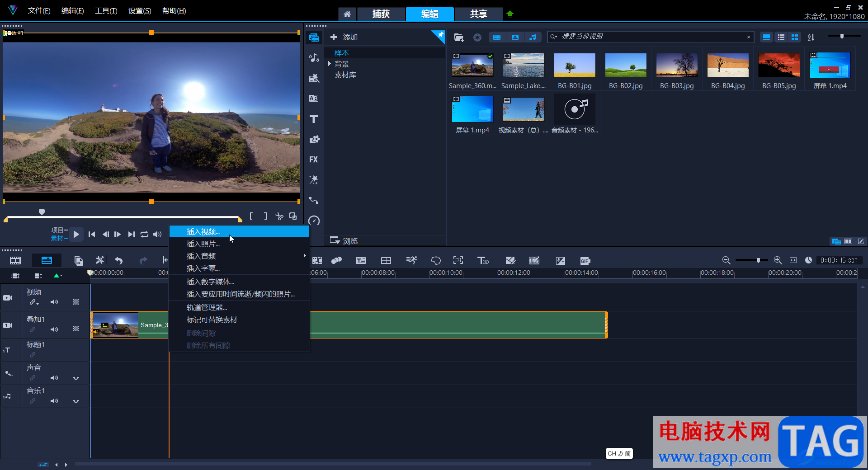Viewport: 868px width, 470px height.
Task: Open the Subtitle Editor tool
Action: click(361, 260)
